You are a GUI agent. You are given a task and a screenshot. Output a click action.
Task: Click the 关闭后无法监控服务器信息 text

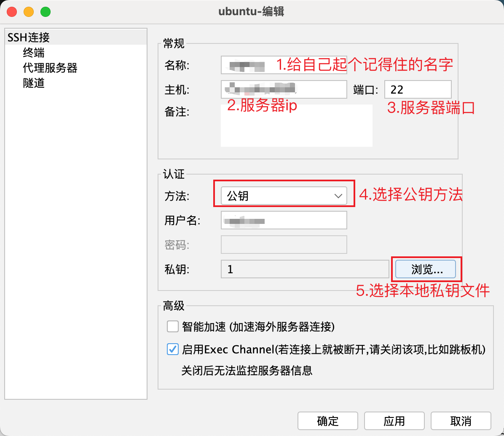[247, 370]
